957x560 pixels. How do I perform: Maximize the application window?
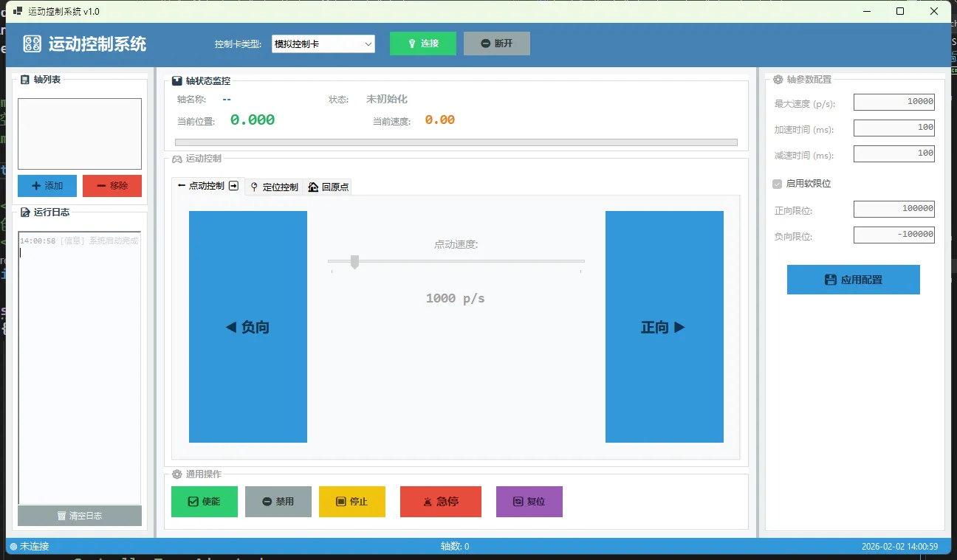900,11
